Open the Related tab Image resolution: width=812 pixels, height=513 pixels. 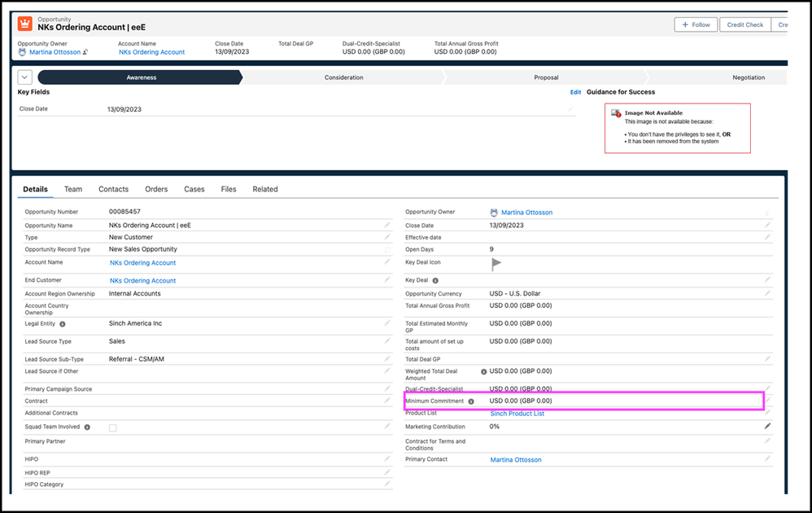click(x=265, y=189)
